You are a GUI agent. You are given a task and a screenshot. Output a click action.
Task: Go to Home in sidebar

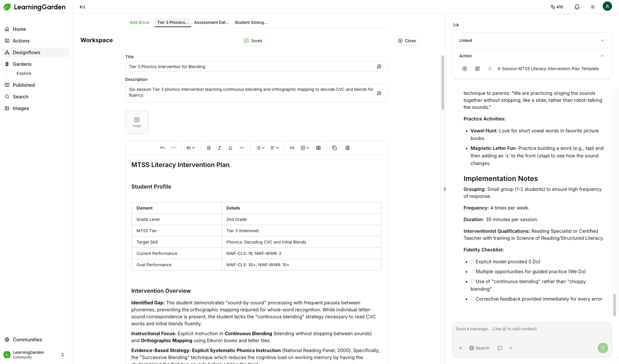coord(36,29)
